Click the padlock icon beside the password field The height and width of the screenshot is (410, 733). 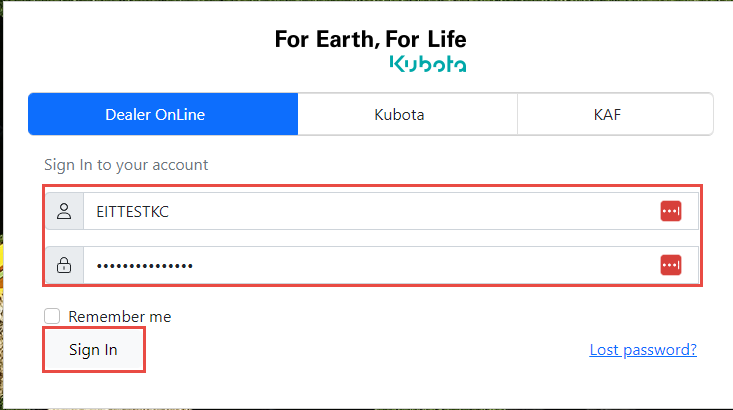[x=64, y=265]
